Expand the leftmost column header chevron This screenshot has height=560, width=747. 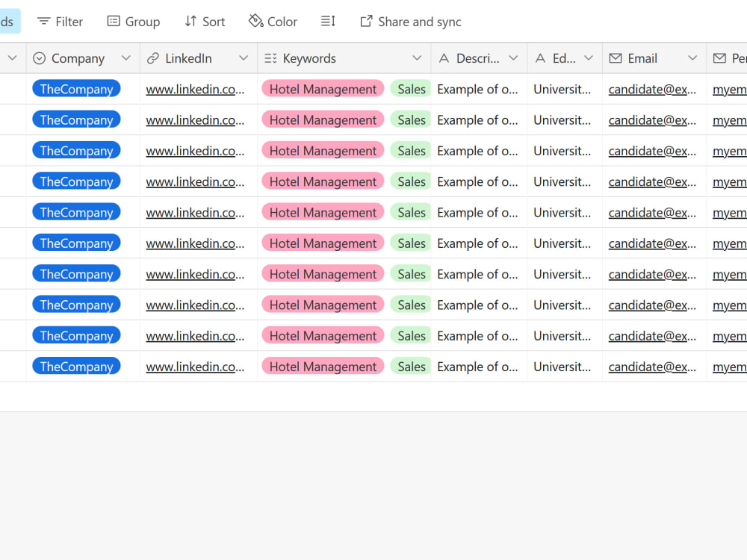click(x=12, y=57)
